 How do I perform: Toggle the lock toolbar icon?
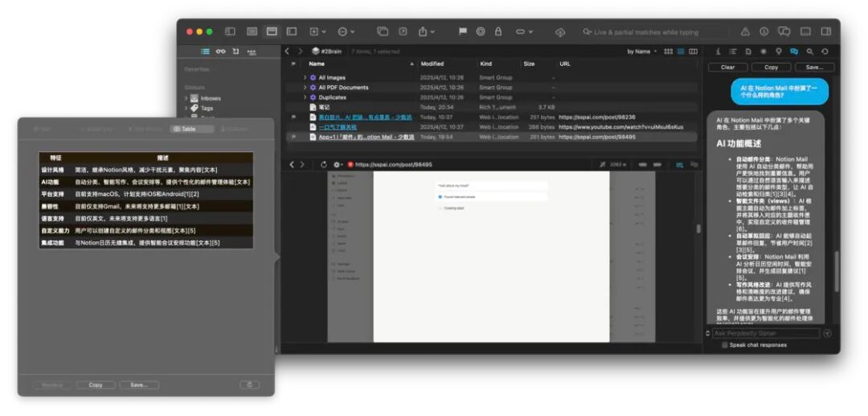tap(498, 31)
